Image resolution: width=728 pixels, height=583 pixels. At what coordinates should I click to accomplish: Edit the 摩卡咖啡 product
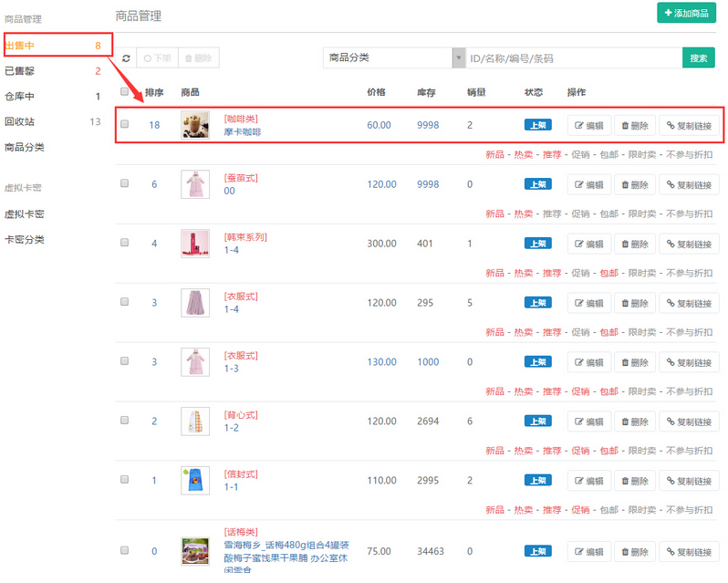click(x=588, y=126)
